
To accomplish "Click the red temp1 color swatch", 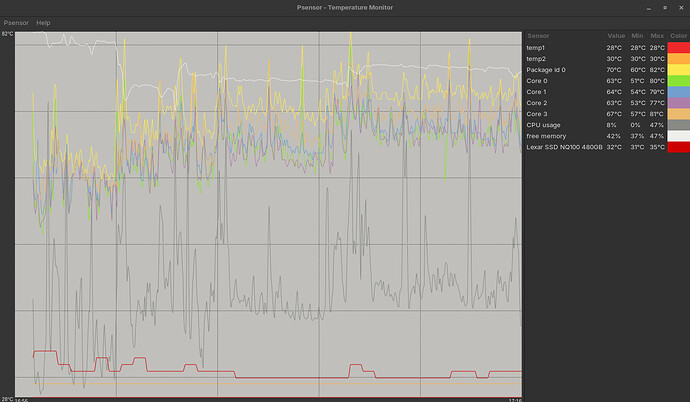I will tap(677, 48).
